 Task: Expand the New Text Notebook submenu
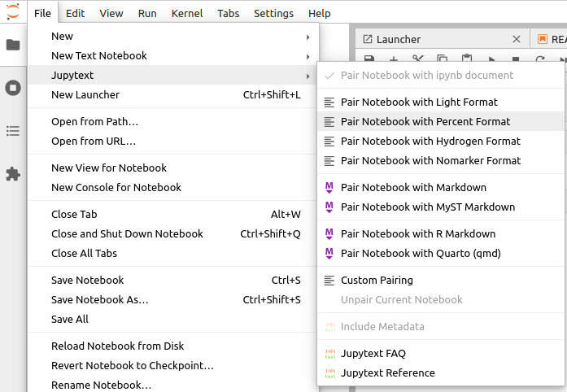[173, 55]
